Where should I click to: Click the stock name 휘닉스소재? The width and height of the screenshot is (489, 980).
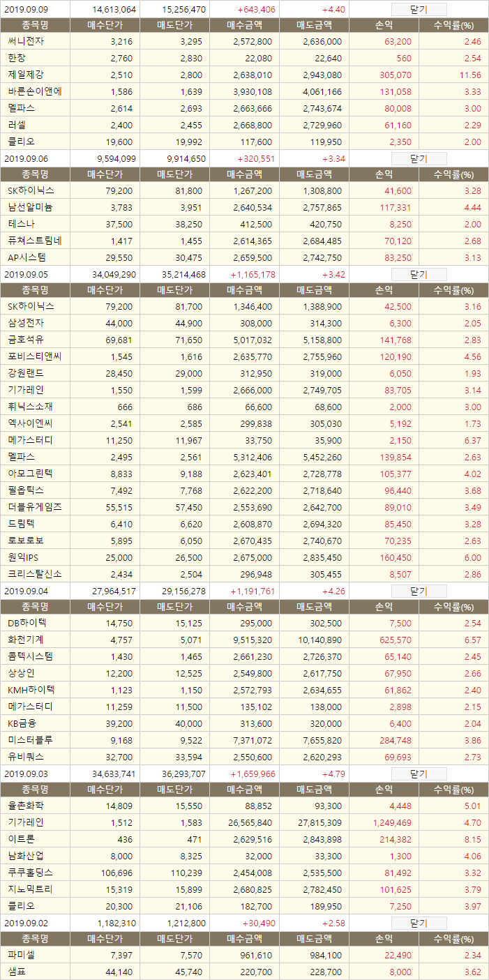pos(30,407)
